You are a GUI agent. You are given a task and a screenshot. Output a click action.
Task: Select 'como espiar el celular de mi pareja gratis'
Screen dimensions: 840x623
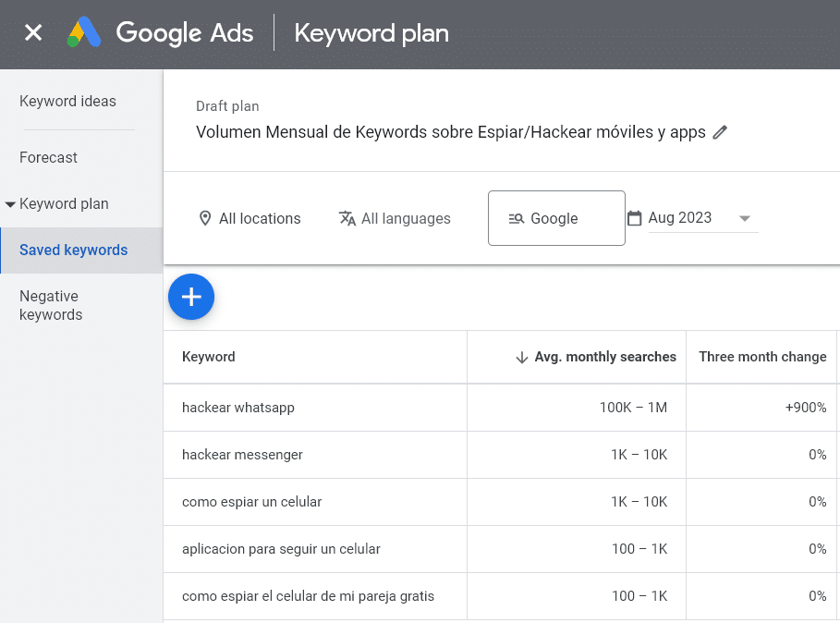308,596
